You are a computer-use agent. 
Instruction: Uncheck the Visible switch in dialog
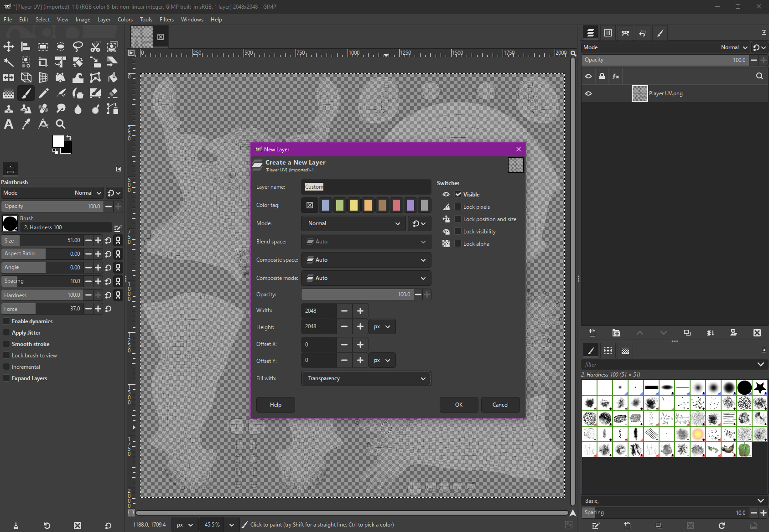pyautogui.click(x=458, y=194)
